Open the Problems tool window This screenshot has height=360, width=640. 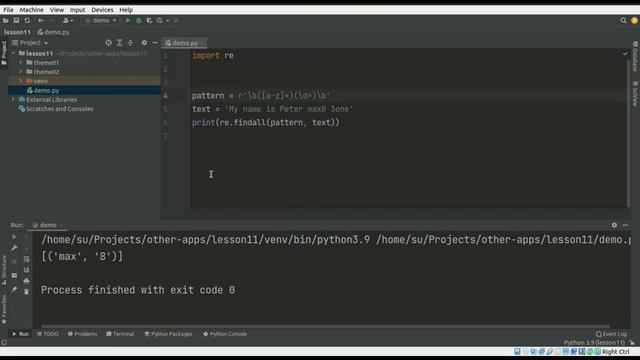[x=82, y=334]
